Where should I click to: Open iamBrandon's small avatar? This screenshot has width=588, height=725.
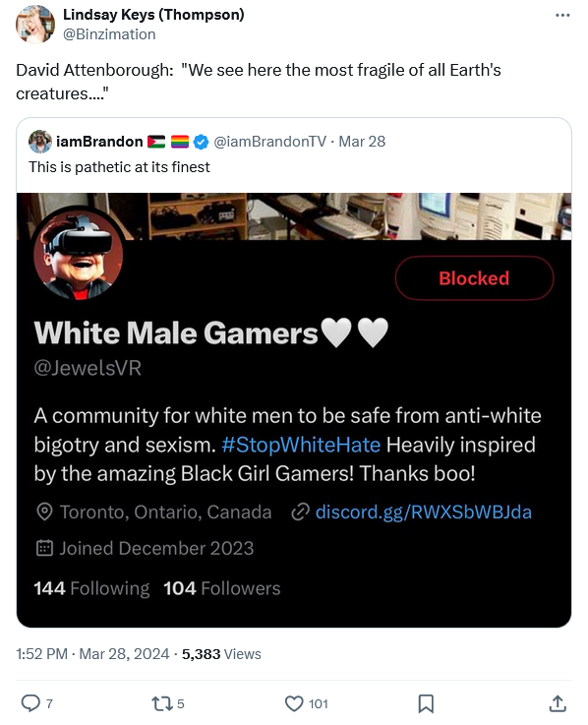[40, 142]
